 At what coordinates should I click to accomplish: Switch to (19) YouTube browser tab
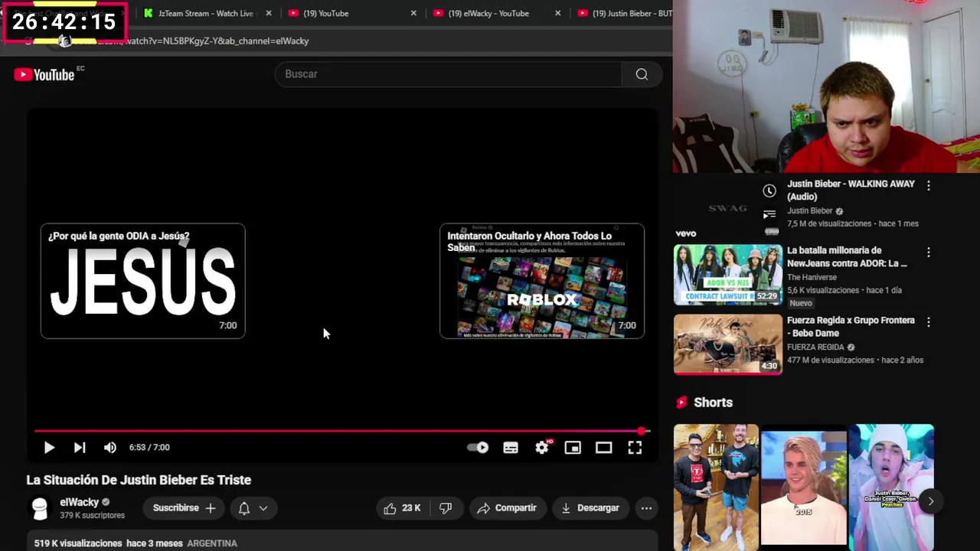[x=325, y=13]
